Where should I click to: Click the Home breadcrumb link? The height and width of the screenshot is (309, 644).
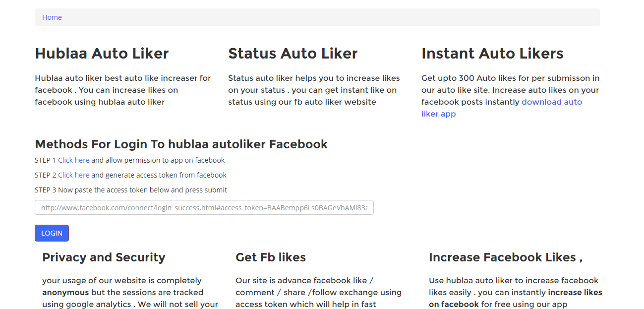point(52,17)
